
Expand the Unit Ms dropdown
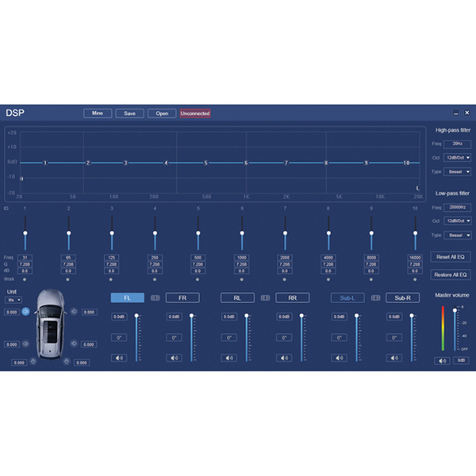pos(13,300)
